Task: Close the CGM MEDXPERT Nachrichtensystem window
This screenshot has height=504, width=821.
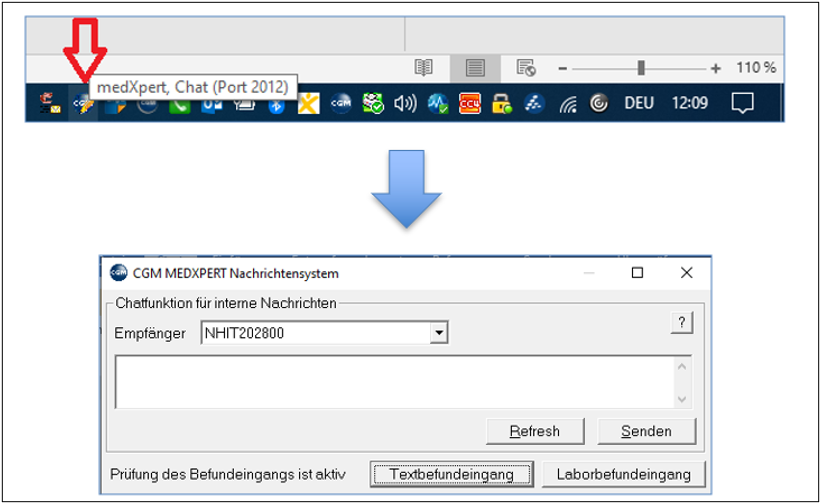Action: [686, 273]
